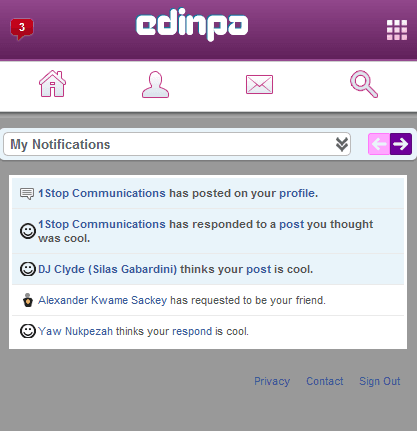Expand the My Notifications dropdown

pyautogui.click(x=177, y=144)
